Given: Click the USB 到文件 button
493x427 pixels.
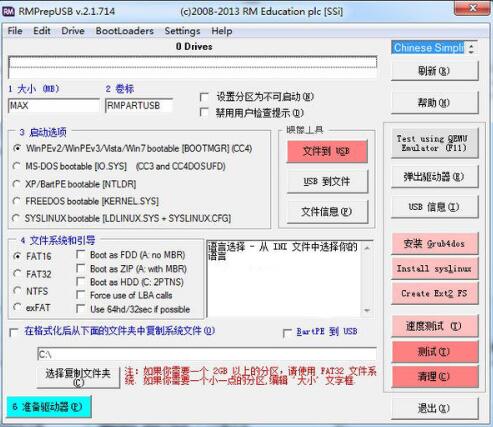Looking at the screenshot, I should (x=327, y=182).
